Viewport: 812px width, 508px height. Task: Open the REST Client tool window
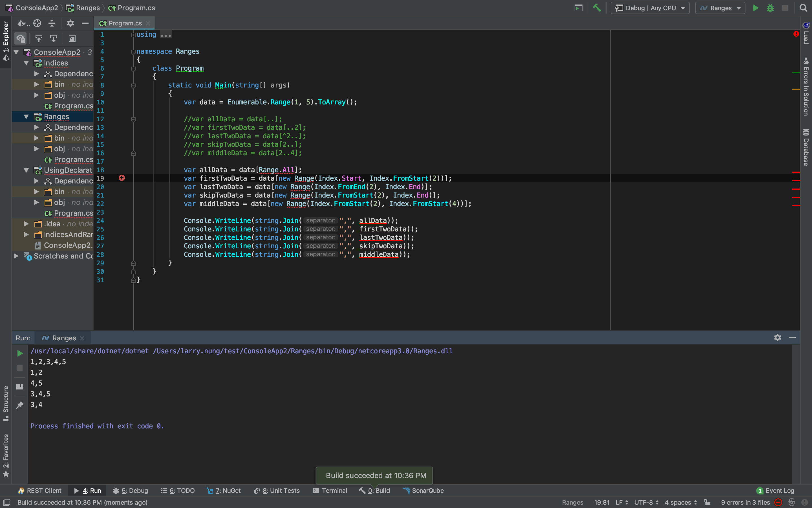coord(40,491)
